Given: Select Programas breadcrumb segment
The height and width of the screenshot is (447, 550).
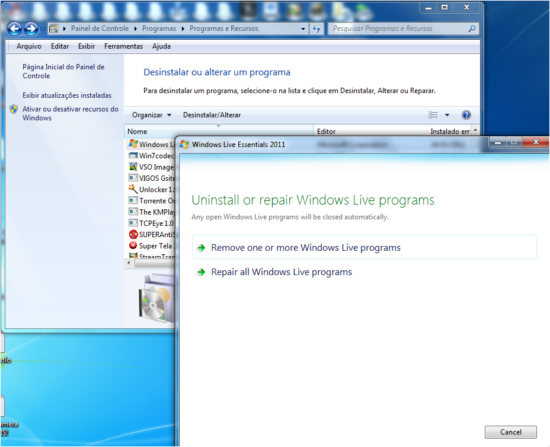Looking at the screenshot, I should tap(159, 28).
